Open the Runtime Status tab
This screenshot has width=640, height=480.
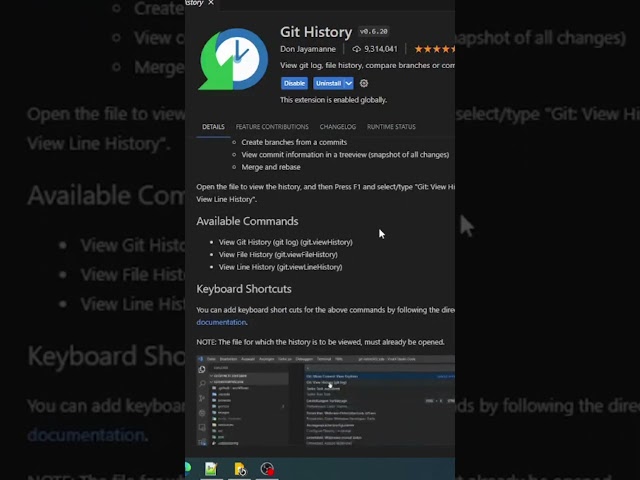pos(391,127)
